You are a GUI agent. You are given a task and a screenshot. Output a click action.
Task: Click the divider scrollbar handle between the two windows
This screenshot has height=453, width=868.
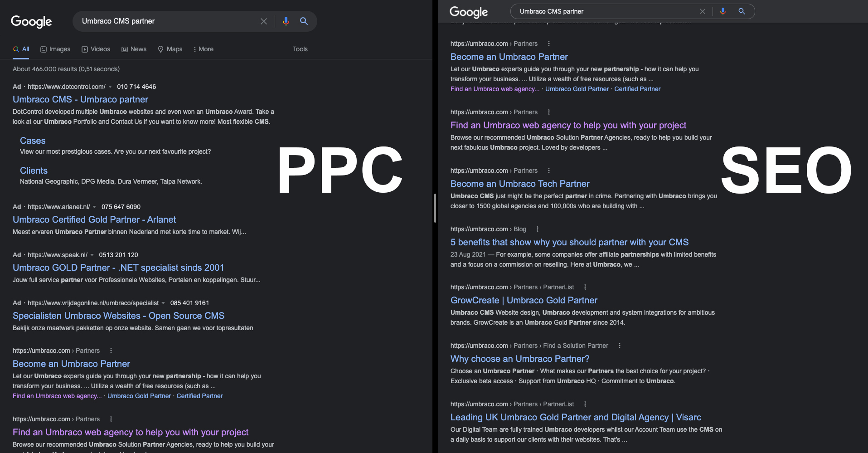pos(435,208)
